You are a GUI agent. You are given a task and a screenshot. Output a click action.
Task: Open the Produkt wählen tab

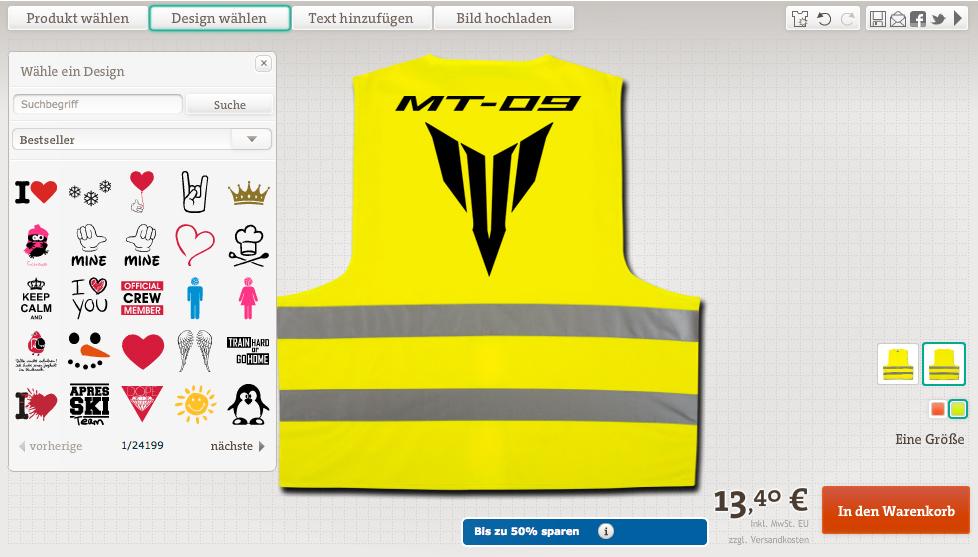[x=77, y=18]
